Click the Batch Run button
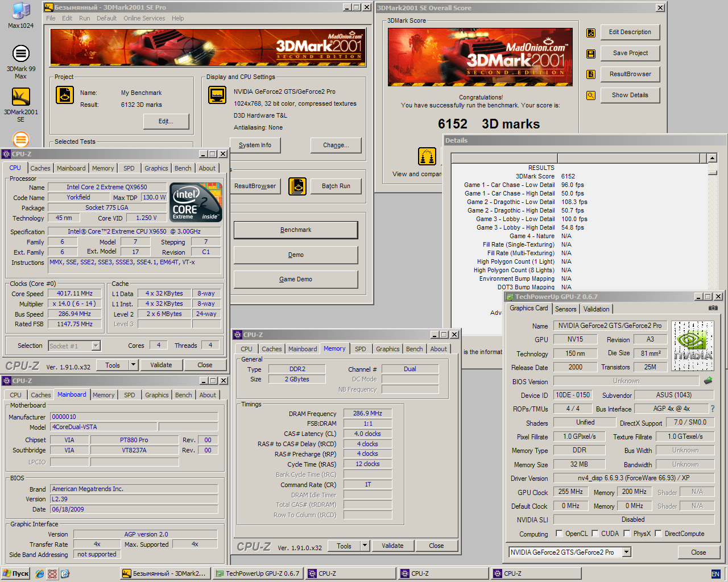This screenshot has width=728, height=582. [336, 186]
